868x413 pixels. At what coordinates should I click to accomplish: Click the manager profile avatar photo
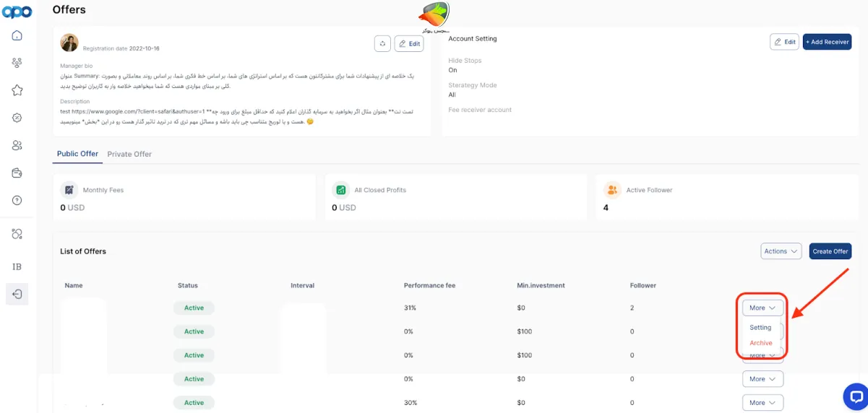(x=69, y=43)
